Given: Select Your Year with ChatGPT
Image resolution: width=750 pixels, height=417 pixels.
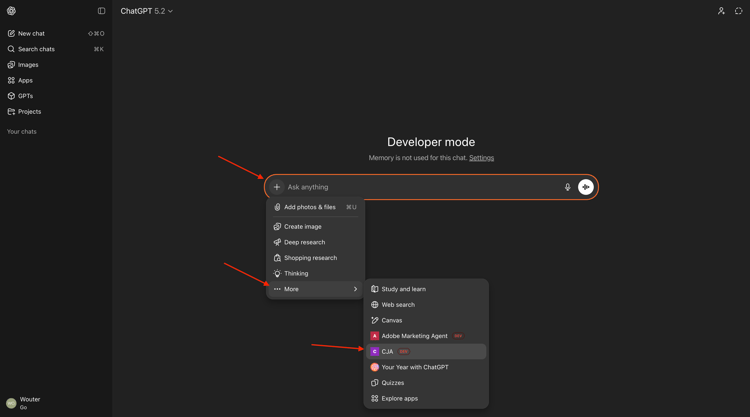Looking at the screenshot, I should coord(426,367).
